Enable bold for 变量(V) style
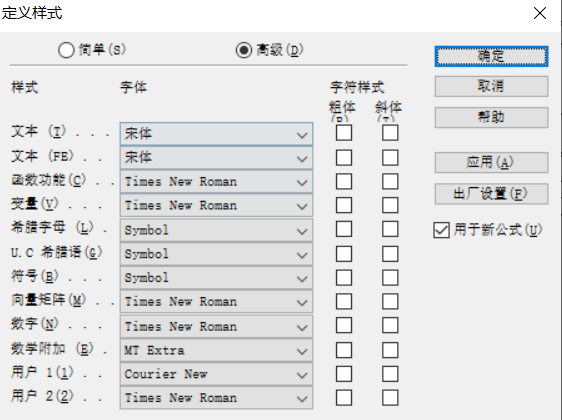 (x=344, y=205)
